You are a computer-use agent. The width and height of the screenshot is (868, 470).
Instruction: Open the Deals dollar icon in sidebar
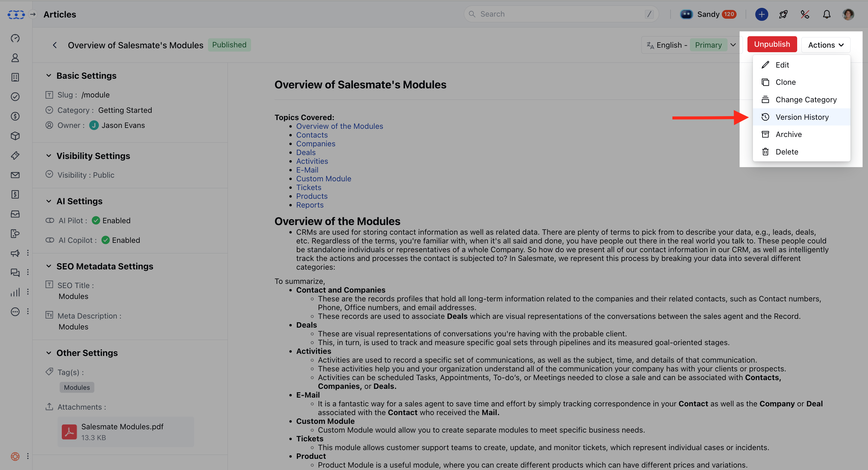click(15, 116)
